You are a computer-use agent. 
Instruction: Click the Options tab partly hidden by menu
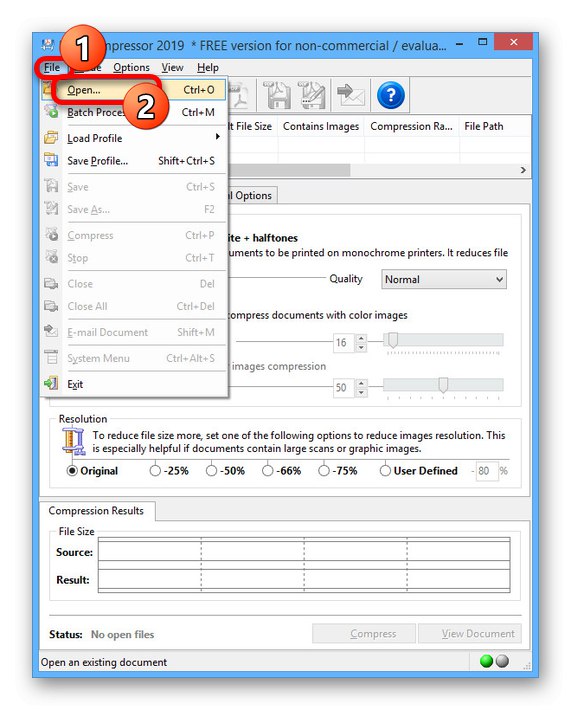(x=253, y=196)
